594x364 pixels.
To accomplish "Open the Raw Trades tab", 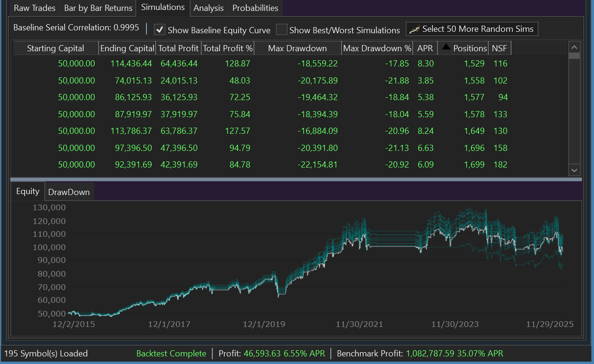I will 34,8.
